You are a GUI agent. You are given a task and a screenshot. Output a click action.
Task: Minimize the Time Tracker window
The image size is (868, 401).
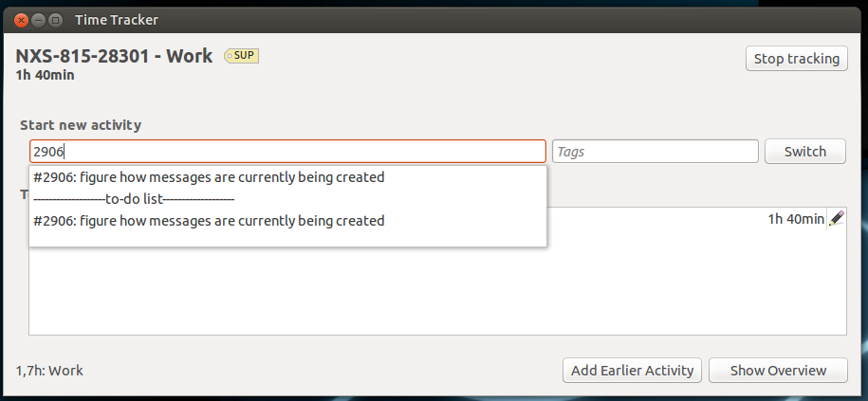coord(37,19)
